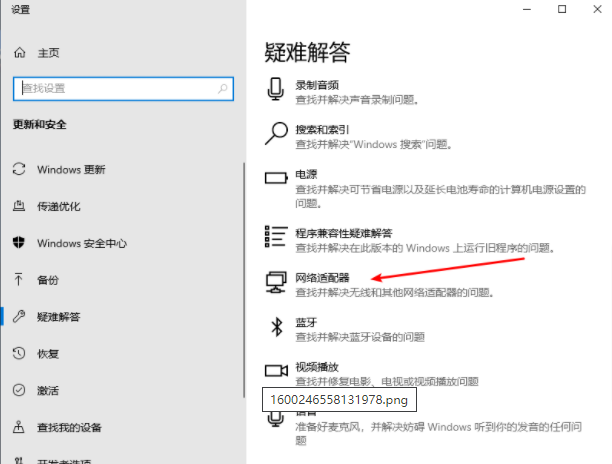Run the 蓝牙 troubleshooter
The width and height of the screenshot is (612, 464).
[306, 321]
